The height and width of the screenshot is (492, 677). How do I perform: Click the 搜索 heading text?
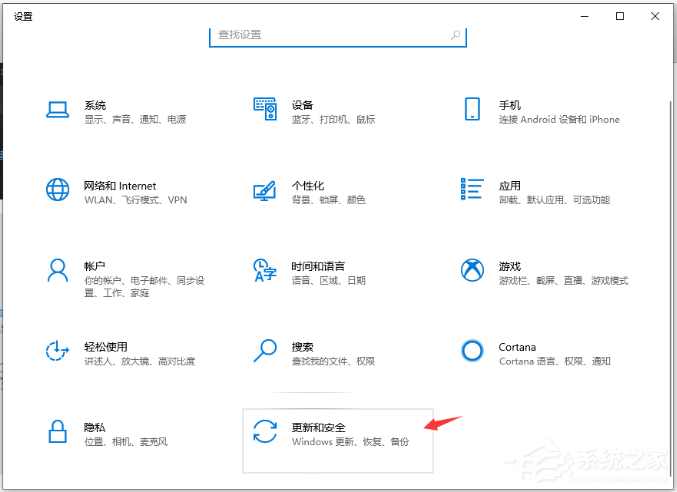pyautogui.click(x=302, y=347)
